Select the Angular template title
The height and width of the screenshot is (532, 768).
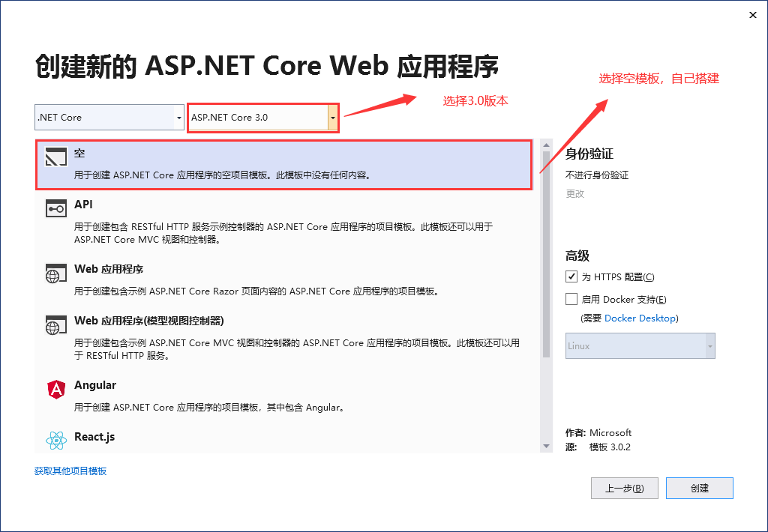[95, 385]
